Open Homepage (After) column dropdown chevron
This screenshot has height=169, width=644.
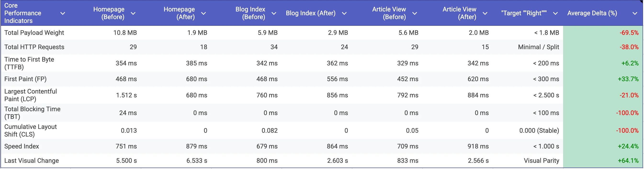pyautogui.click(x=203, y=13)
